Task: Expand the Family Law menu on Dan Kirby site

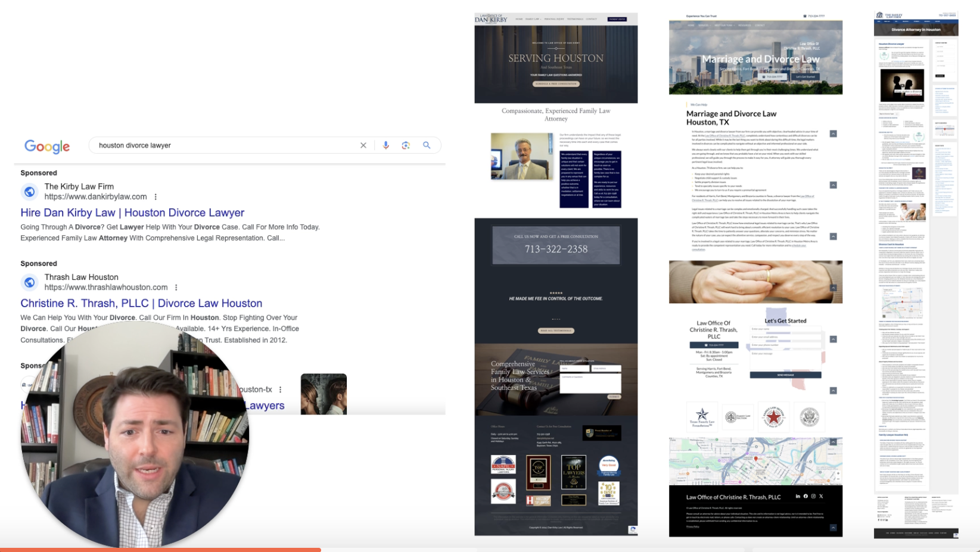Action: 533,19
